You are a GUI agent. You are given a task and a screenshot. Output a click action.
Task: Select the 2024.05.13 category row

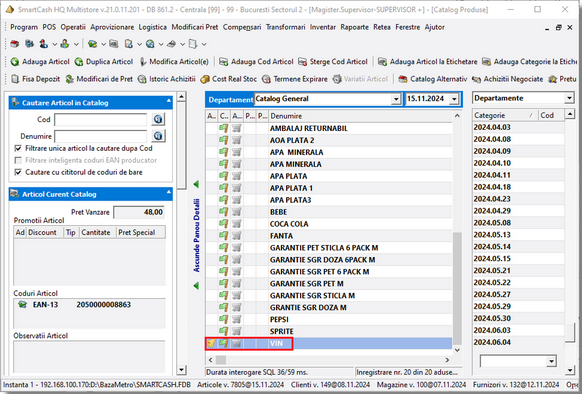click(519, 235)
